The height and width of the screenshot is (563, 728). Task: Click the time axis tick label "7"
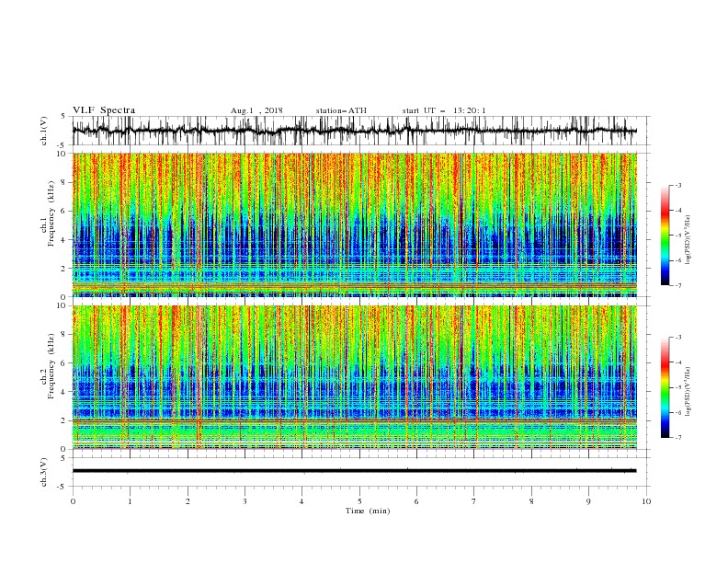coord(474,501)
